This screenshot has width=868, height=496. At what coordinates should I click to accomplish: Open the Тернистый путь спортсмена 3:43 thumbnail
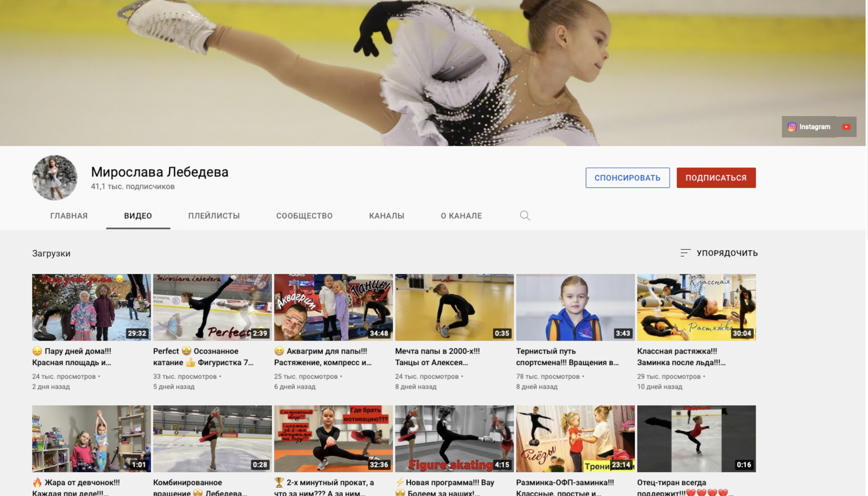click(575, 307)
